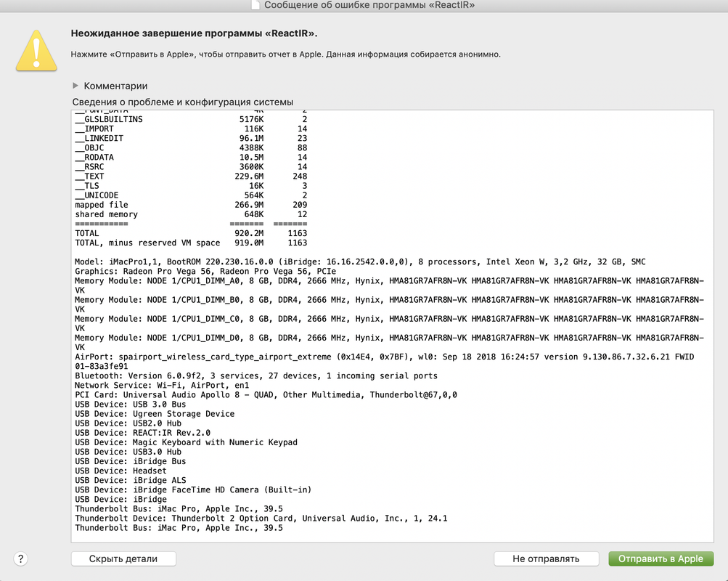
Task: Click the __TEXT row
Action: pos(191,176)
